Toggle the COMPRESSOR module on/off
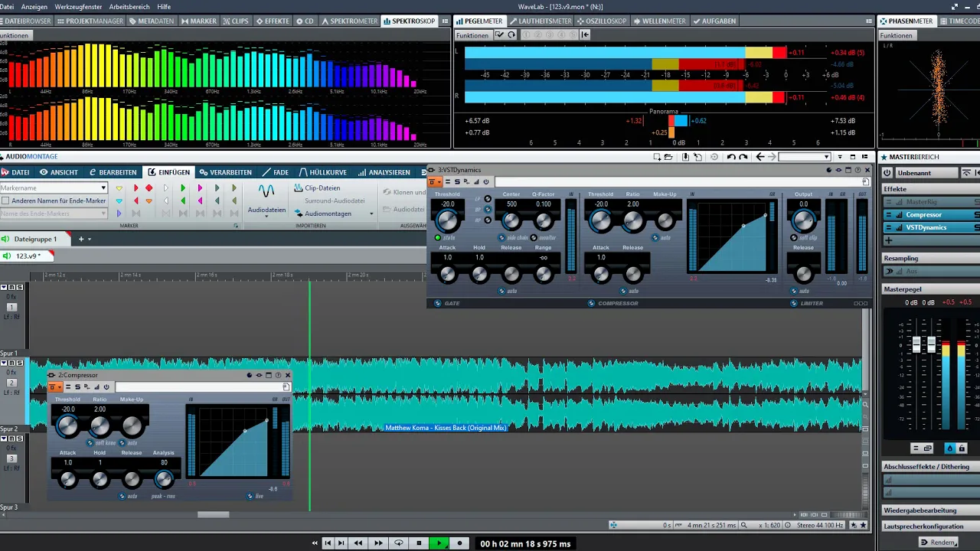 tap(591, 303)
